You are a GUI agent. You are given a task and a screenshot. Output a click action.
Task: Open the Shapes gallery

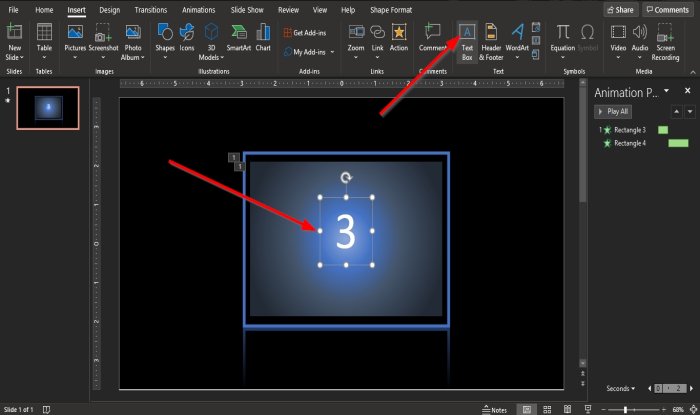[x=165, y=42]
